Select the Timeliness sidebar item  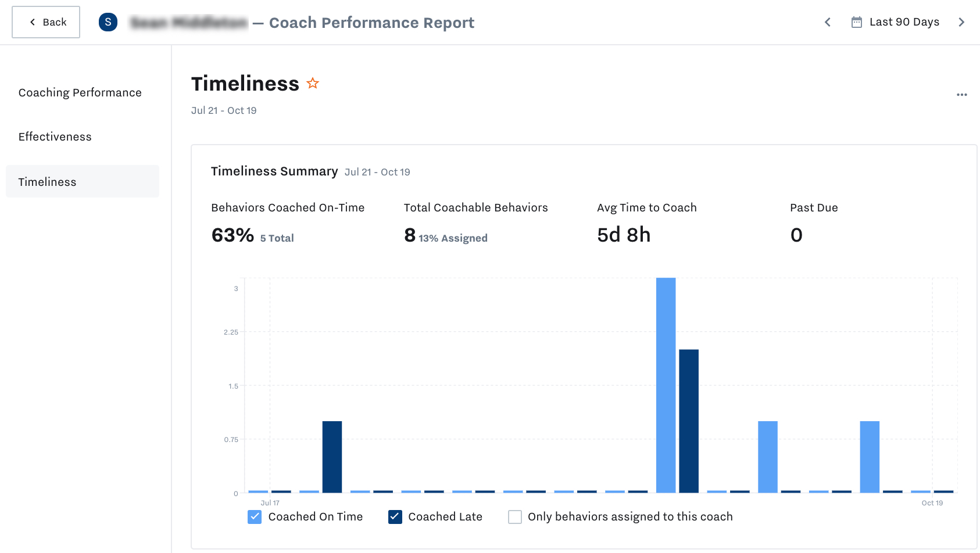[47, 181]
